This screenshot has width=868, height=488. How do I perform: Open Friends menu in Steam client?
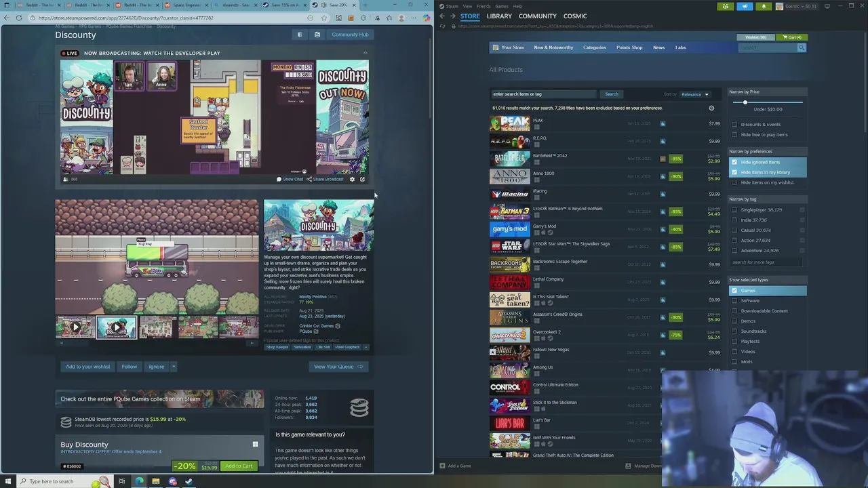pyautogui.click(x=484, y=6)
